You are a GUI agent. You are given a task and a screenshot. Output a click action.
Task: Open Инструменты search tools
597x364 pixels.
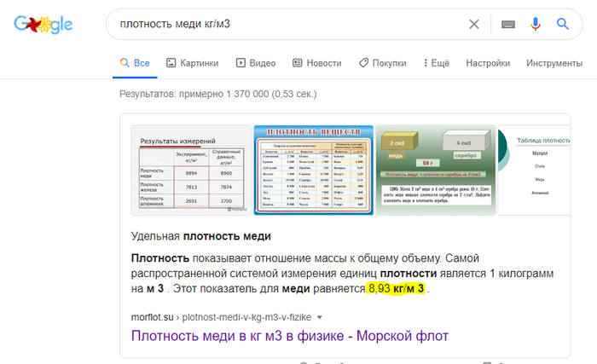(554, 63)
